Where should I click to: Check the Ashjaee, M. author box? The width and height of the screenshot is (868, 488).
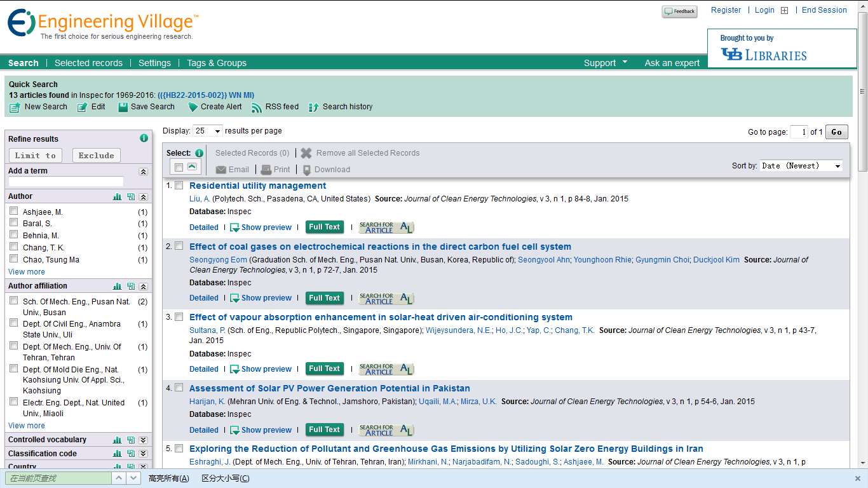tap(13, 211)
